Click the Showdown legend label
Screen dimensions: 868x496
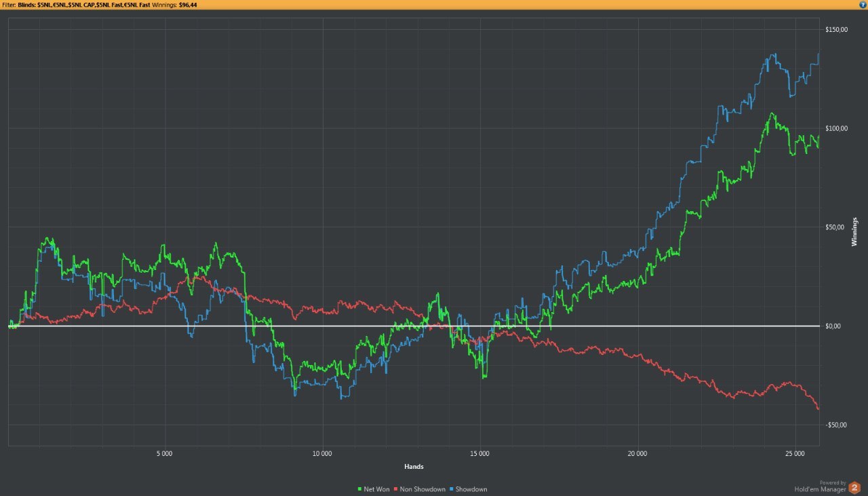pyautogui.click(x=471, y=489)
